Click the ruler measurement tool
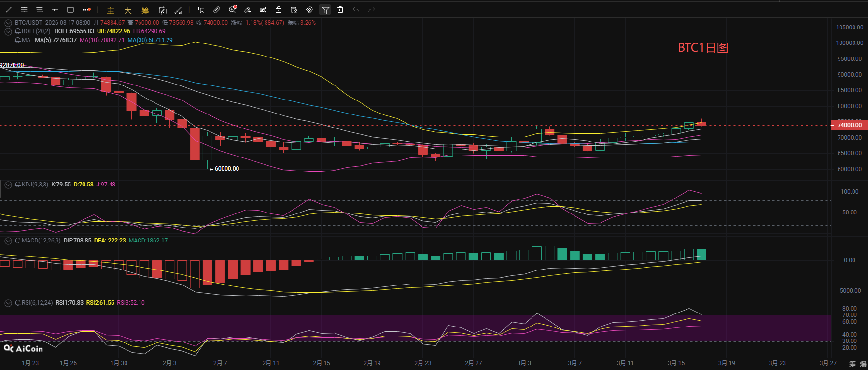Image resolution: width=868 pixels, height=370 pixels. [217, 10]
